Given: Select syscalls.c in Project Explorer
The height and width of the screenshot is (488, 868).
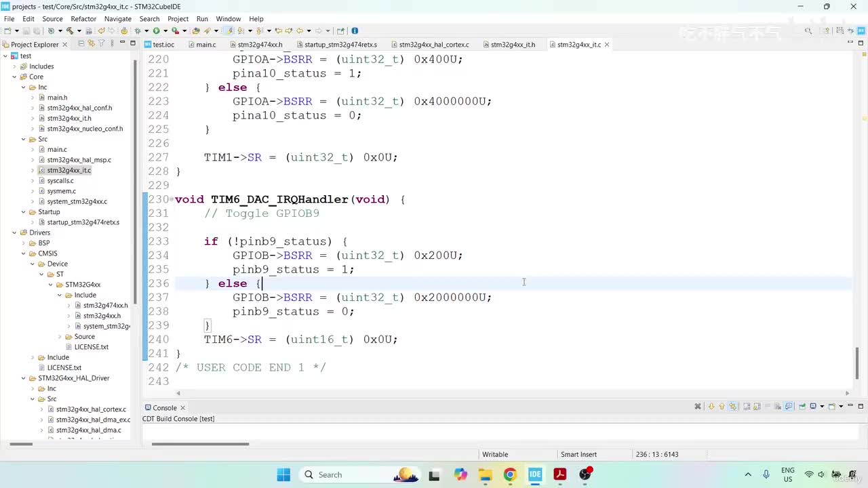Looking at the screenshot, I should [x=60, y=181].
